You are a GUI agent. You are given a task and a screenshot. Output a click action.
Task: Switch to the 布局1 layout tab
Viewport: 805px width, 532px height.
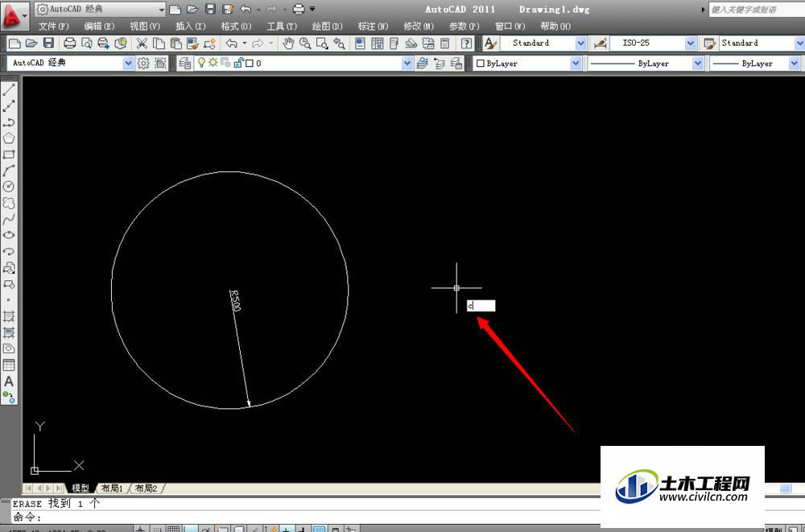[112, 489]
